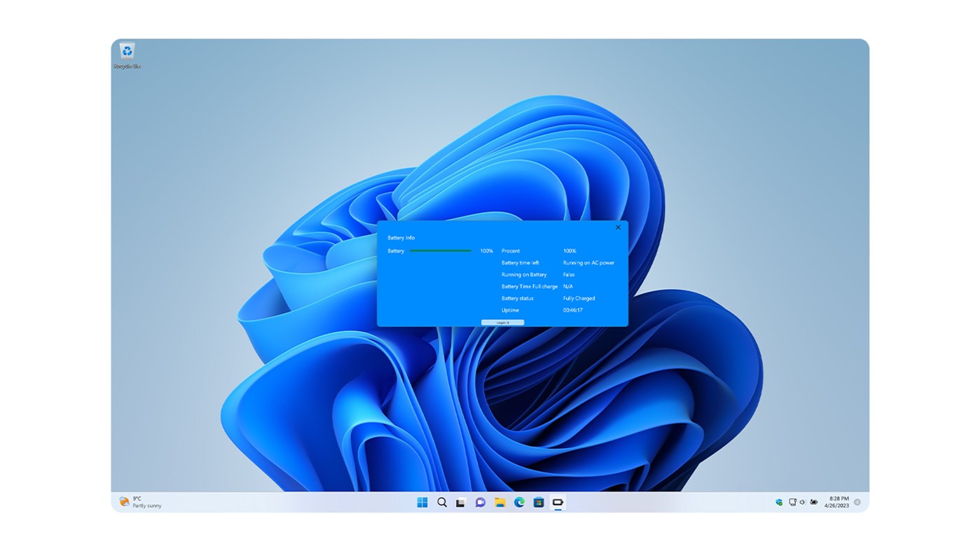
Task: Click the "Battery time left" label
Action: click(x=520, y=263)
